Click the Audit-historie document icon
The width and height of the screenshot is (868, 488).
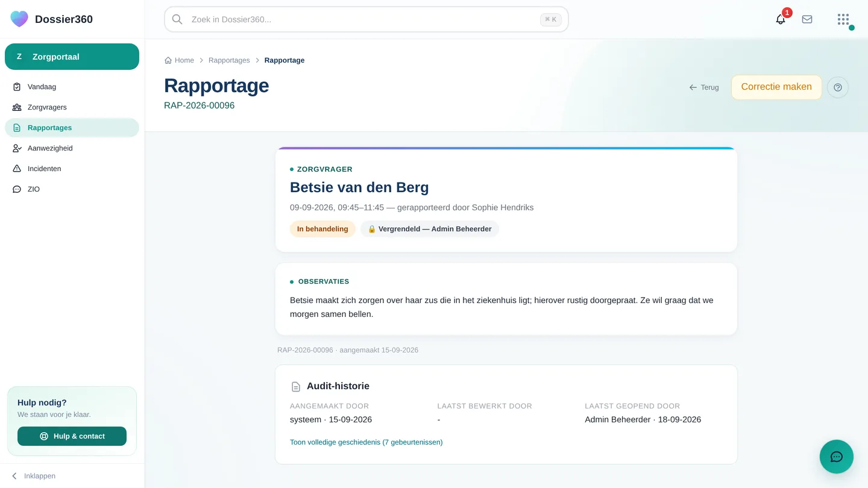(x=296, y=387)
